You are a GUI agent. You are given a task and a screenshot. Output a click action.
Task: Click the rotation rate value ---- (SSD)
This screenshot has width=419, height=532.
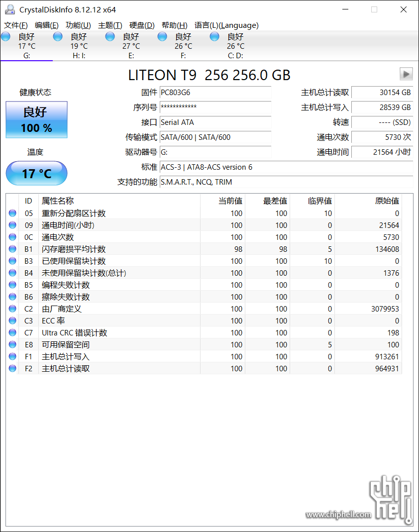tap(382, 122)
